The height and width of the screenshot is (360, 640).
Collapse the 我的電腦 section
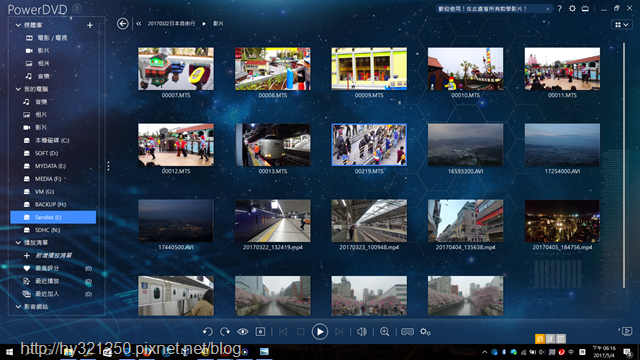[18, 89]
